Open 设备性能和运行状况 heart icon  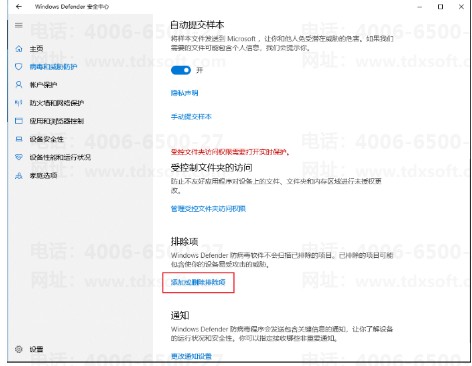[19, 157]
